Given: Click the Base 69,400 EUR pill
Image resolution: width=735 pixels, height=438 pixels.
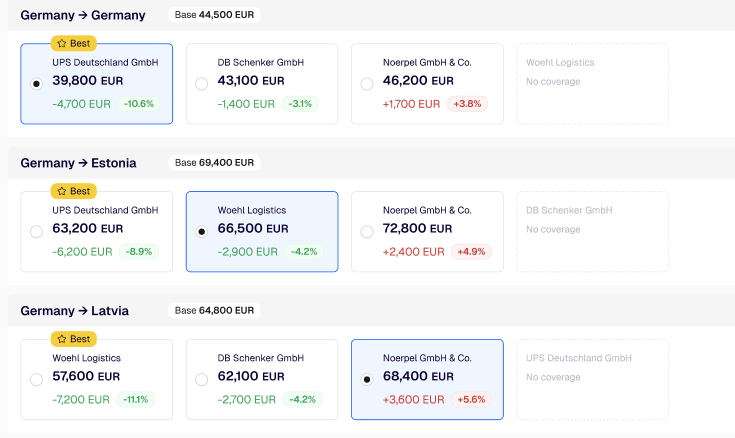Looking at the screenshot, I should point(214,162).
